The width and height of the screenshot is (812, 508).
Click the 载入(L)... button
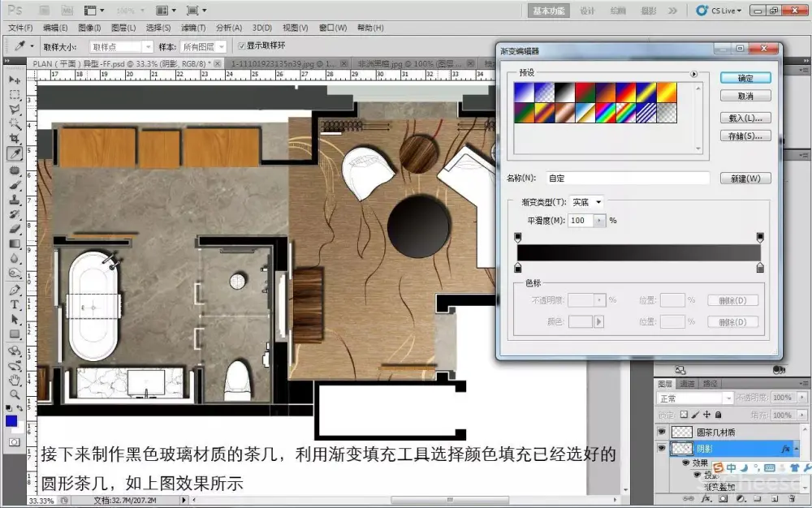745,118
